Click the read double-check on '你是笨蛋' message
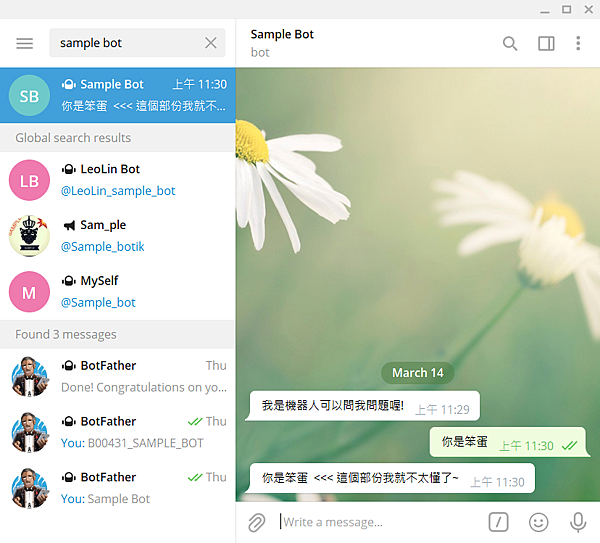The height and width of the screenshot is (543, 600). (569, 446)
